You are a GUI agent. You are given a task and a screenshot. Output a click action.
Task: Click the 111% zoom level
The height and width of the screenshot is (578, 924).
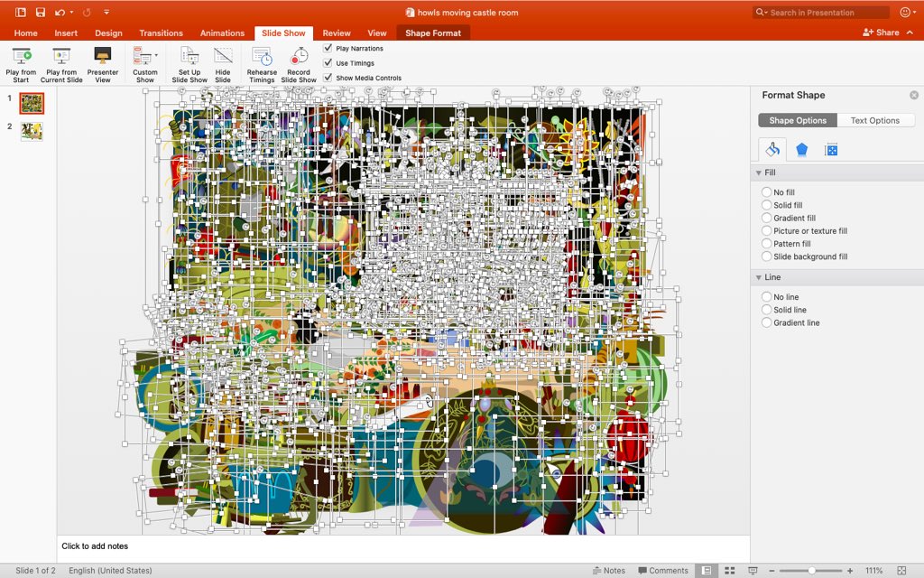(873, 571)
